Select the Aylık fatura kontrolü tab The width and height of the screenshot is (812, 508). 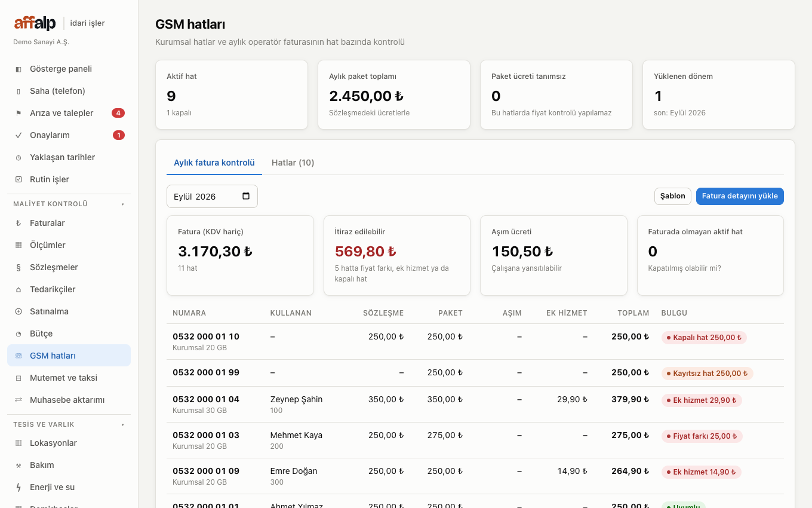214,163
